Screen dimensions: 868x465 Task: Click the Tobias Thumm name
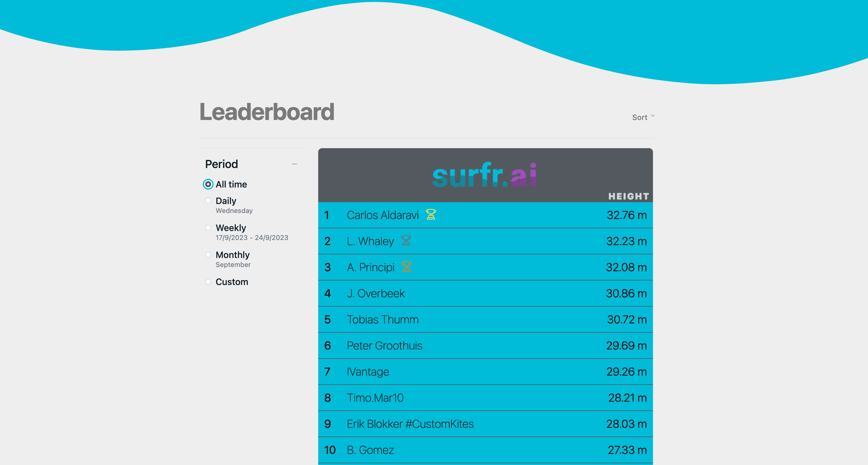pos(382,319)
